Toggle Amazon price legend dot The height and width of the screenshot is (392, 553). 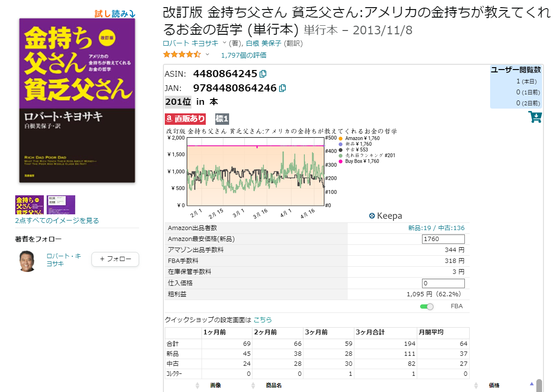point(341,139)
